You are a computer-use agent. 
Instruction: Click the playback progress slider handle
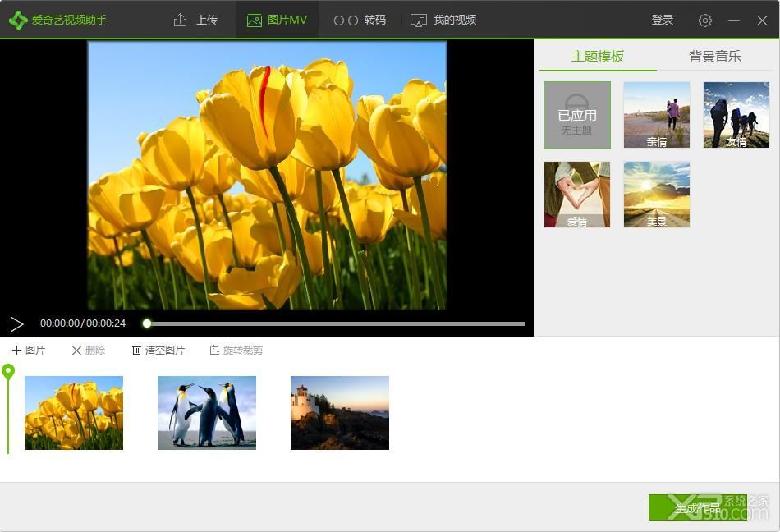pos(147,323)
